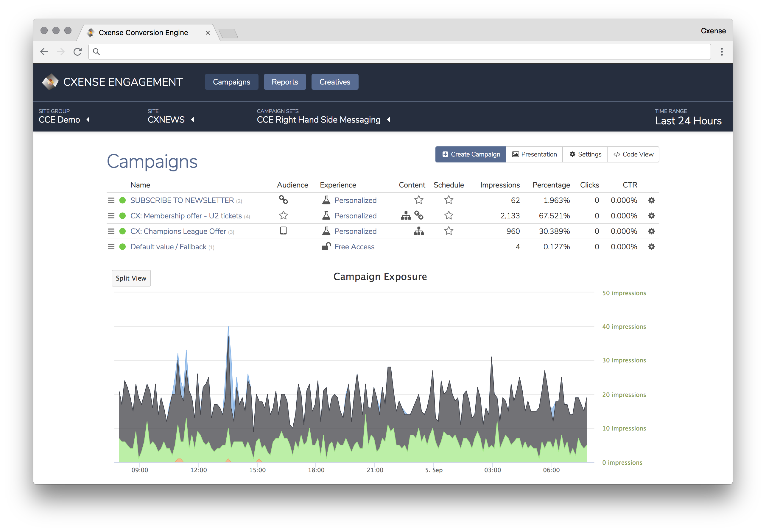The image size is (766, 532).
Task: Toggle green status dot for SUBSCRIBE TO NEWSLETTER
Action: coord(122,200)
